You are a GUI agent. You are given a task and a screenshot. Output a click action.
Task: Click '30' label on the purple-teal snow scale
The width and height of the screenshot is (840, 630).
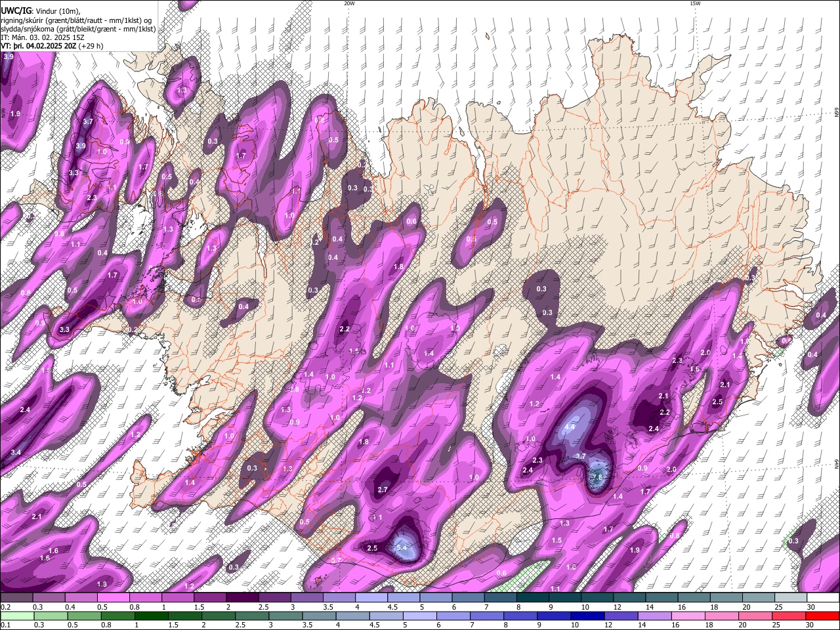(x=811, y=607)
